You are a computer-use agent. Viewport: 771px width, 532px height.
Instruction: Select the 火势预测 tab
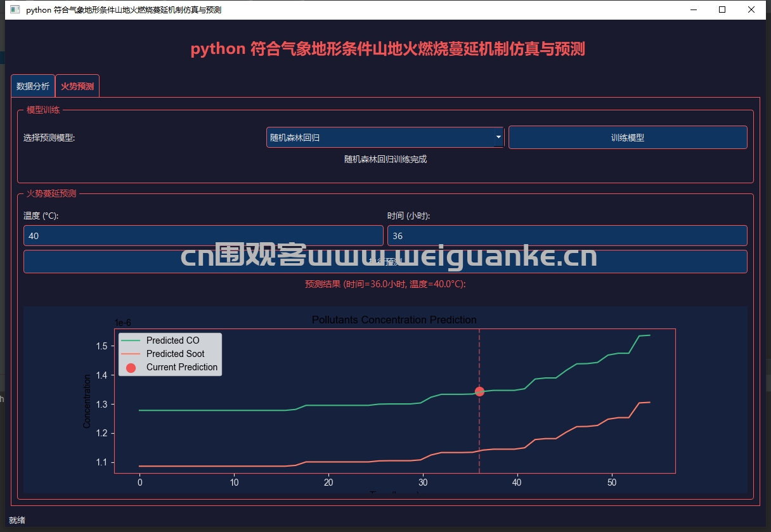[77, 86]
